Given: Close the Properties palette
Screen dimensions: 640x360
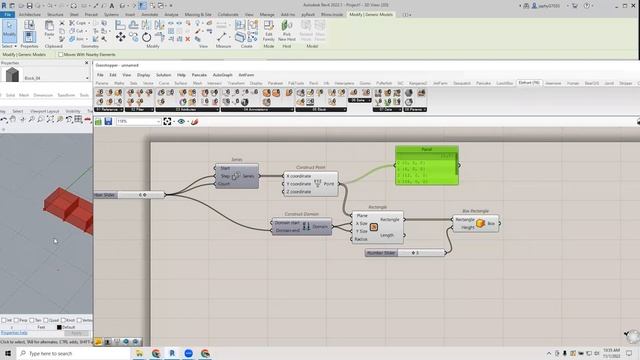Looking at the screenshot, I should coord(87,63).
